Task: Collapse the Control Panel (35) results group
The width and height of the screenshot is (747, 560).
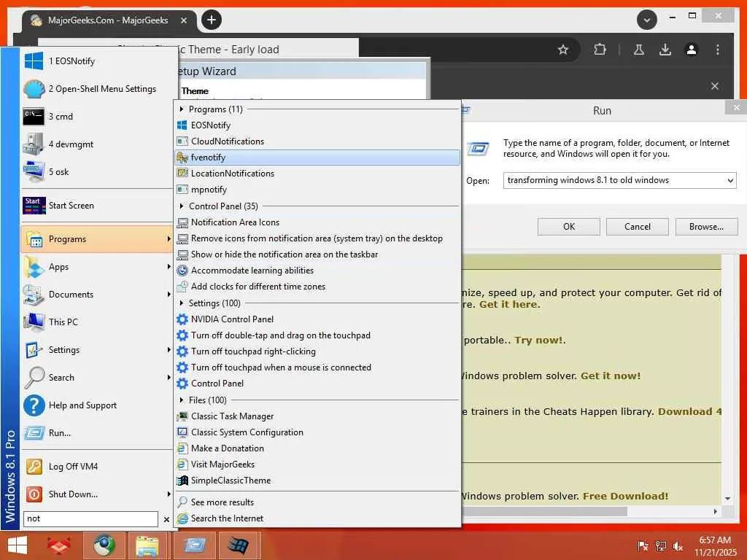Action: coord(182,206)
